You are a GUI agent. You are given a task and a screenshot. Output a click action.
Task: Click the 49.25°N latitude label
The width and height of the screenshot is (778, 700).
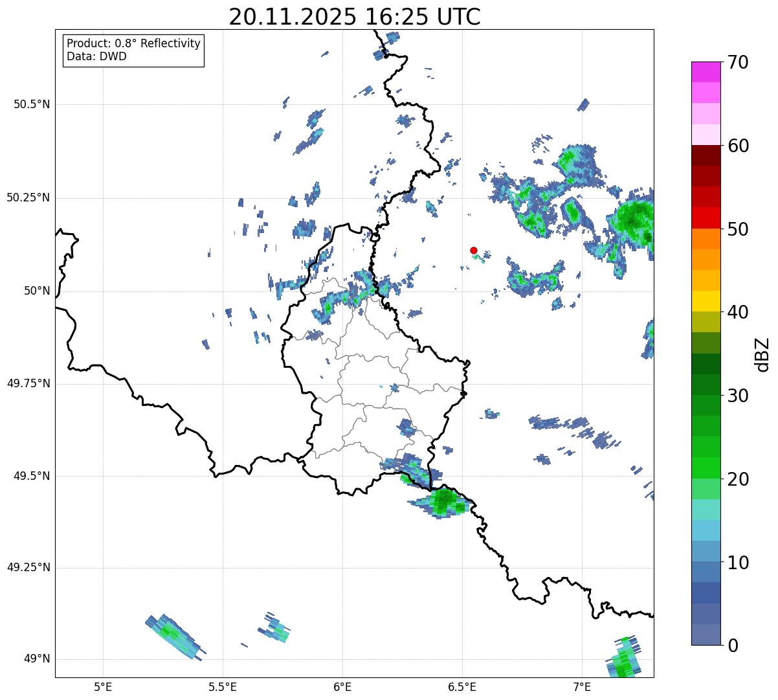28,567
